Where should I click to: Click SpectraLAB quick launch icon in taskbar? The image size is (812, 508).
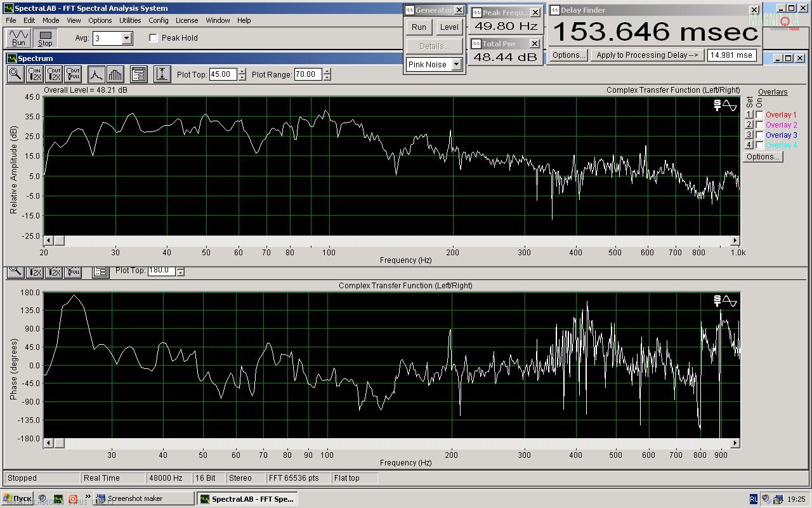(58, 498)
